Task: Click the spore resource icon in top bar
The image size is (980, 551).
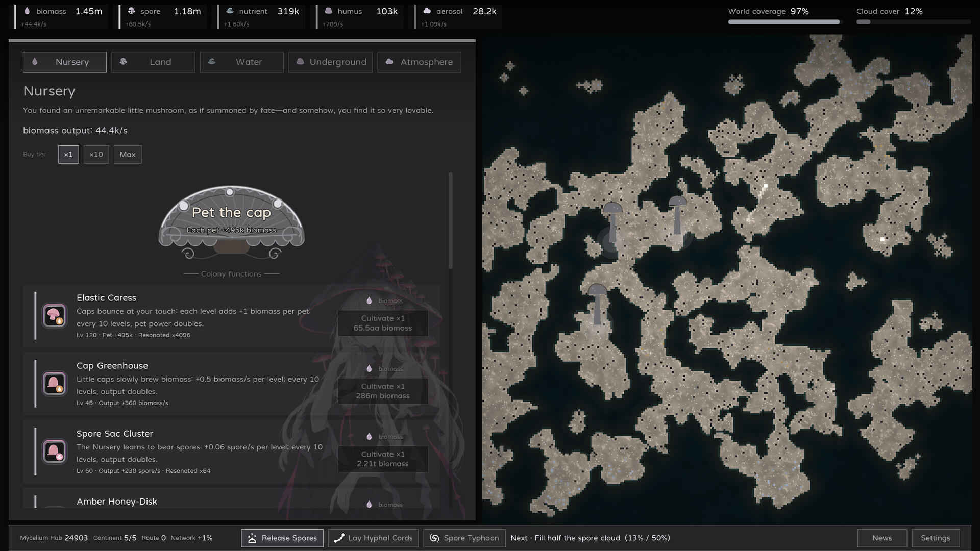Action: (x=131, y=11)
